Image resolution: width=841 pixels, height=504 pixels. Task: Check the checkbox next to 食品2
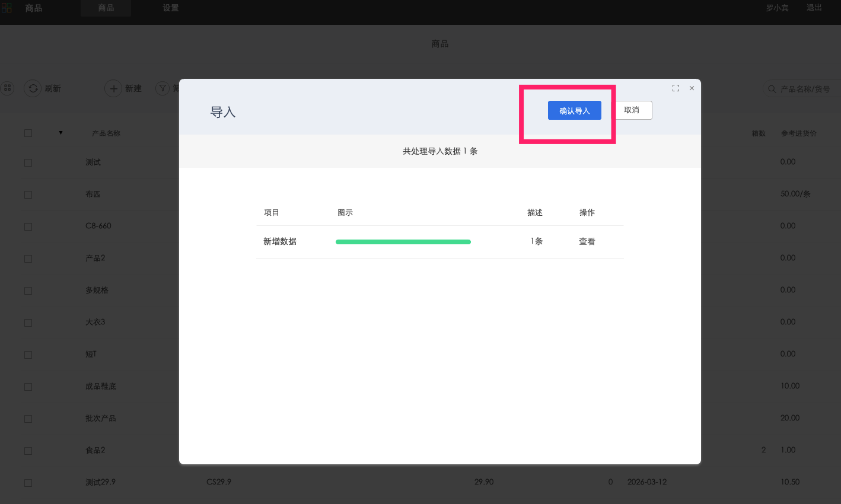(28, 451)
